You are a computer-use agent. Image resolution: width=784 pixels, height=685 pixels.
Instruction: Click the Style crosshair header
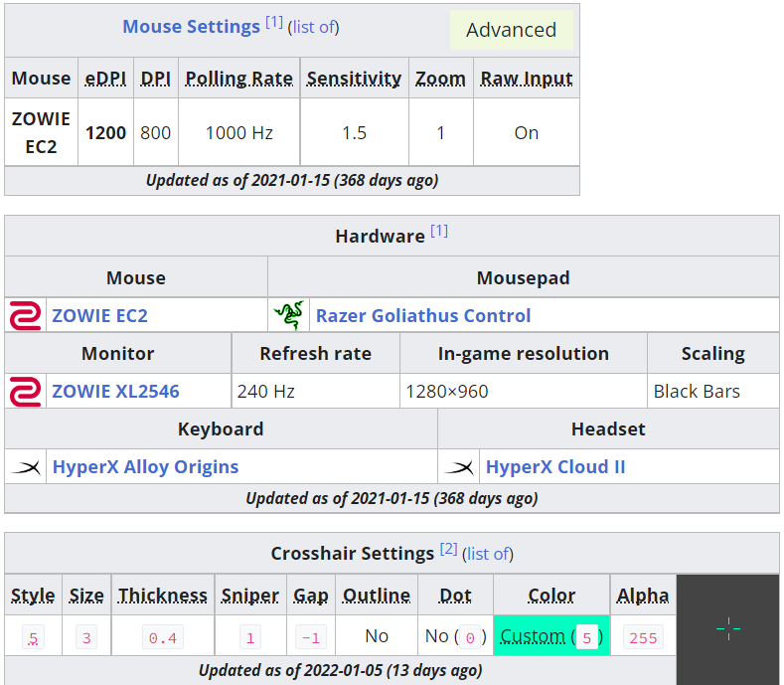33,596
